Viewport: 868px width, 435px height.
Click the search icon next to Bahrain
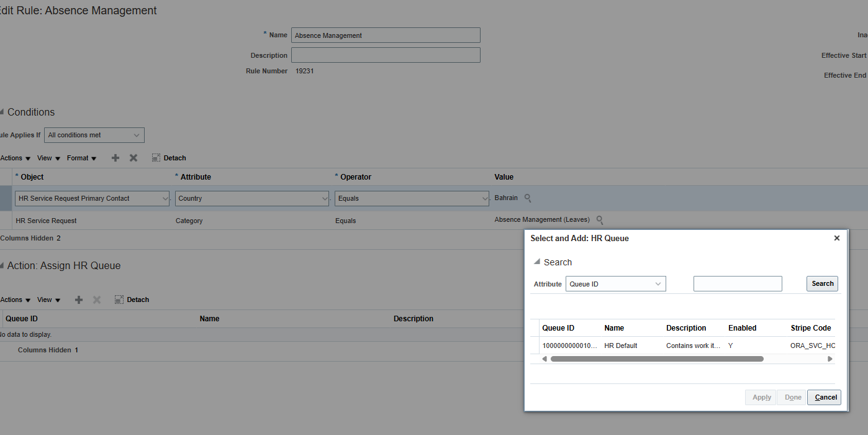click(x=528, y=198)
